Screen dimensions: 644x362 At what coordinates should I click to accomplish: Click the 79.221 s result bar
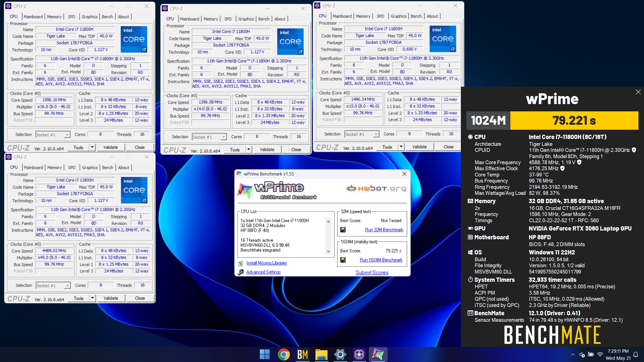coord(574,120)
